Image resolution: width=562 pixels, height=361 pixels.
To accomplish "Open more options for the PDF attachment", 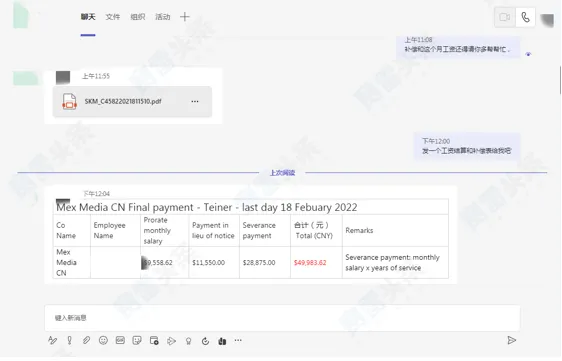I will pos(195,101).
